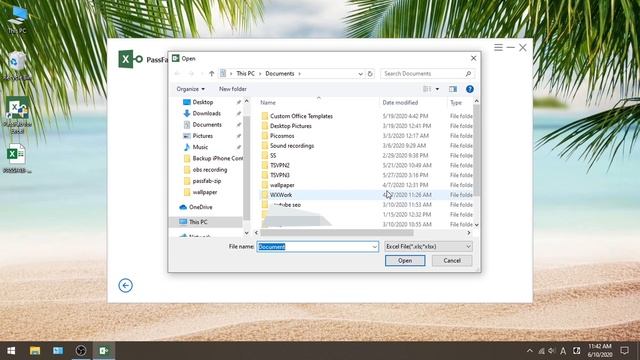
Task: Open the PassFab for Excel desktop shortcut
Action: click(x=17, y=114)
